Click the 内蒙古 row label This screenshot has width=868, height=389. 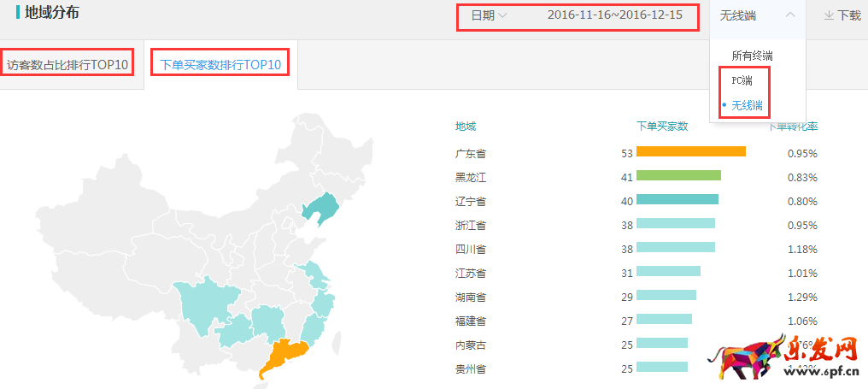coord(471,345)
